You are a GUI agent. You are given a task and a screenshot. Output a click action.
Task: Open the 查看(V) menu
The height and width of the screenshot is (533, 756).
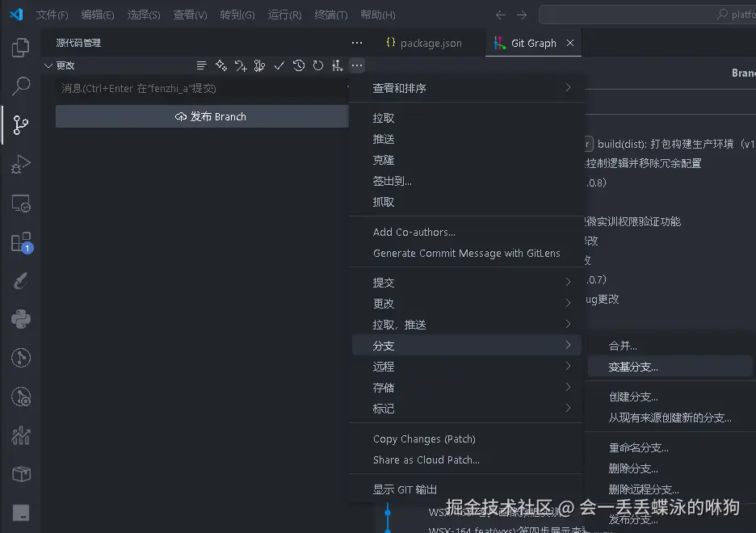(190, 15)
